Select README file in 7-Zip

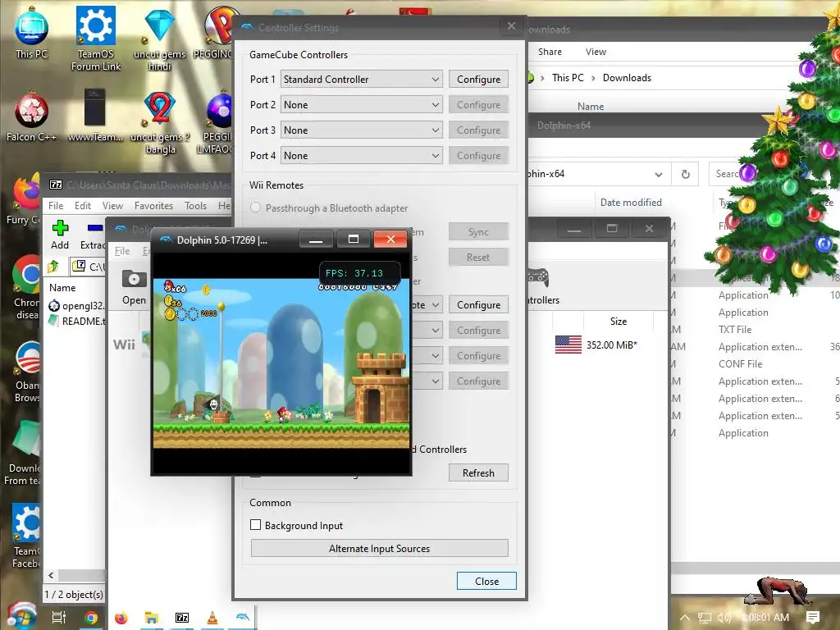(x=76, y=322)
